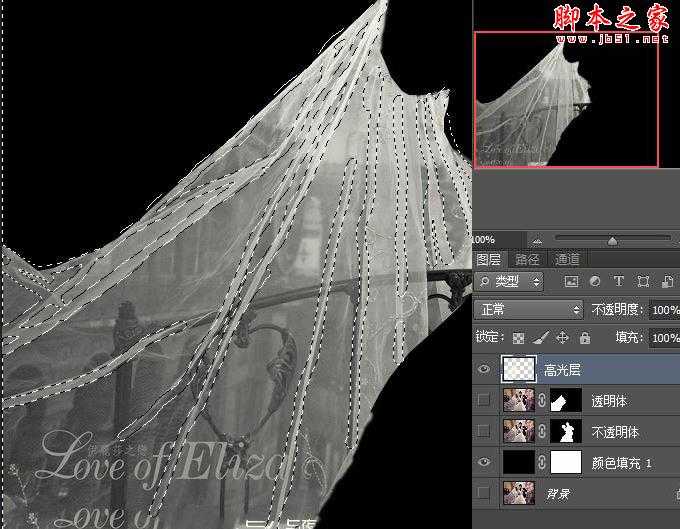Select the 颜色填充 1 white mask thumbnail

click(x=566, y=462)
